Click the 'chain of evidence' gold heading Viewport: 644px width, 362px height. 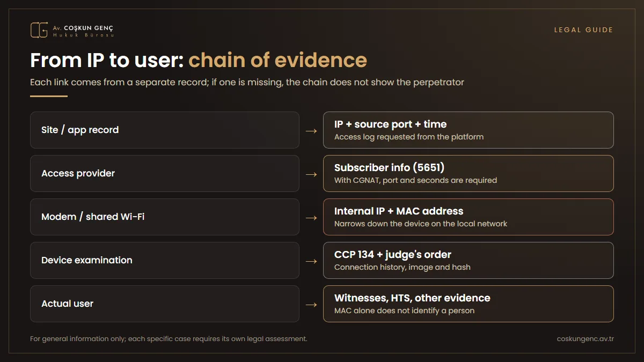tap(277, 60)
